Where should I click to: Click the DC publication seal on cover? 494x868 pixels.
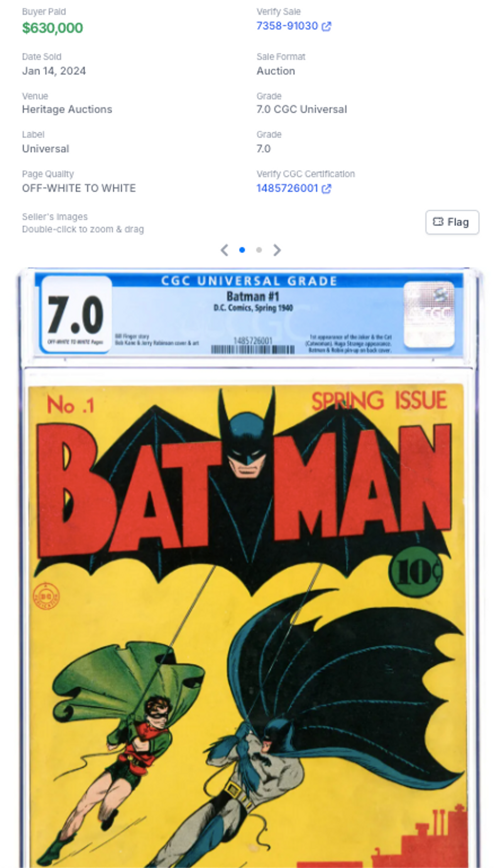coord(46,596)
